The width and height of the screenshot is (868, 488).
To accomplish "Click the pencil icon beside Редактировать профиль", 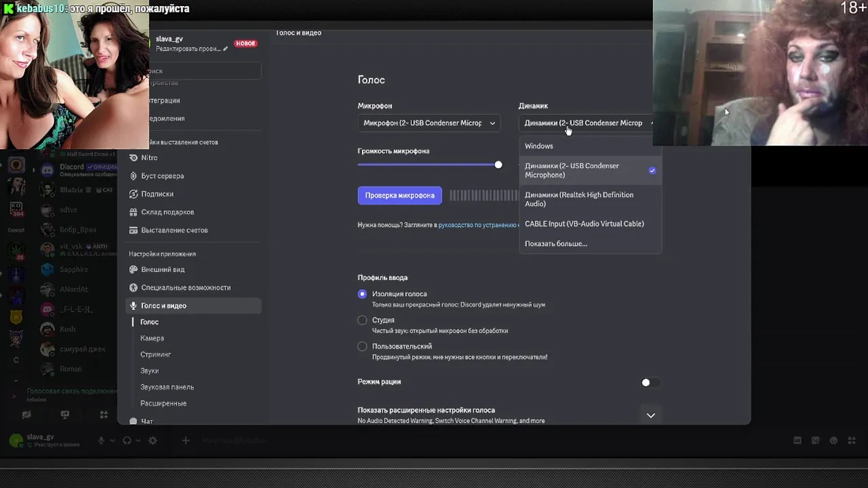I will pyautogui.click(x=226, y=49).
